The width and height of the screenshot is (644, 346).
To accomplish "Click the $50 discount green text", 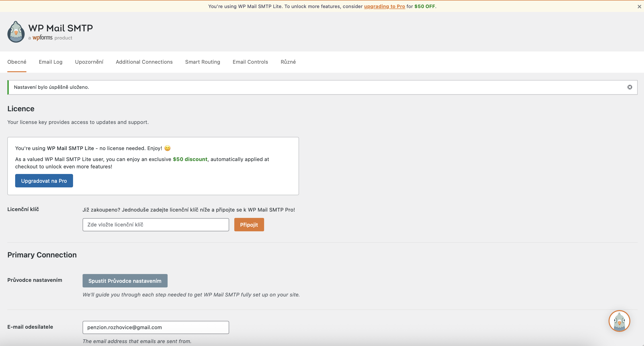I will (x=190, y=159).
